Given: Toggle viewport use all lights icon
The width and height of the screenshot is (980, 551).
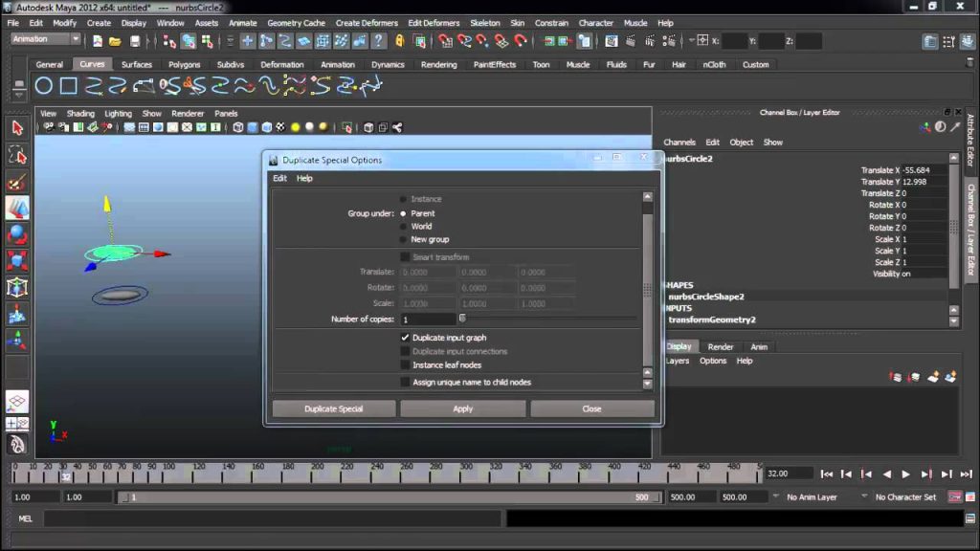Looking at the screenshot, I should [295, 127].
